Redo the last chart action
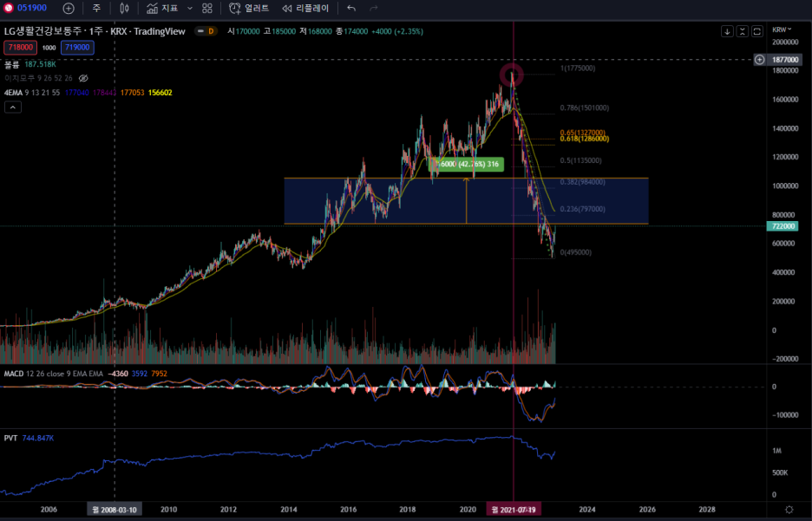 click(373, 8)
